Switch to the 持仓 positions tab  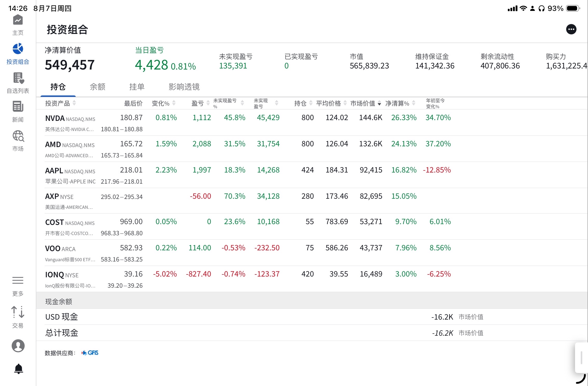58,87
